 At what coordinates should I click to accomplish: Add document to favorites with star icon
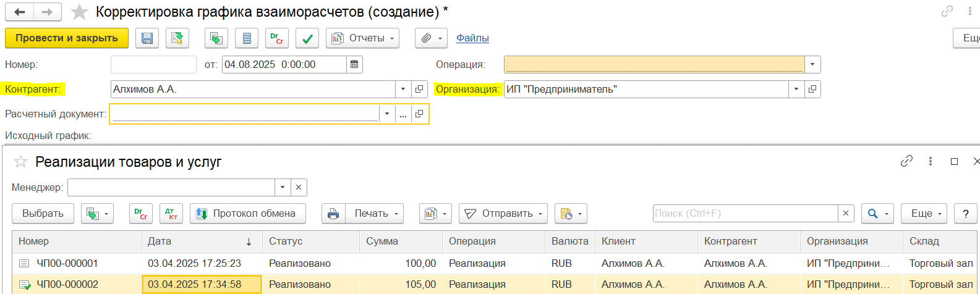point(79,12)
